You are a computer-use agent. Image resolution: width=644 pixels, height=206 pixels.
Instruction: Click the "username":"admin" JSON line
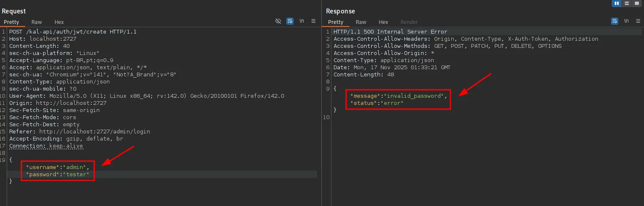tap(58, 167)
